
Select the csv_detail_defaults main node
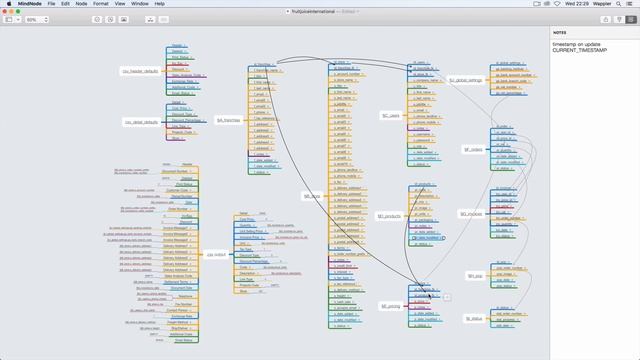[x=141, y=122]
